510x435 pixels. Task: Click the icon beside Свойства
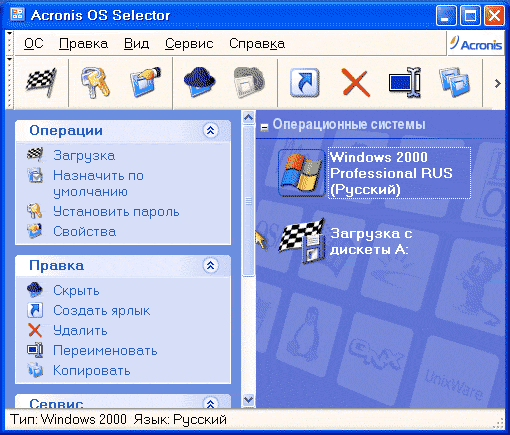35,231
